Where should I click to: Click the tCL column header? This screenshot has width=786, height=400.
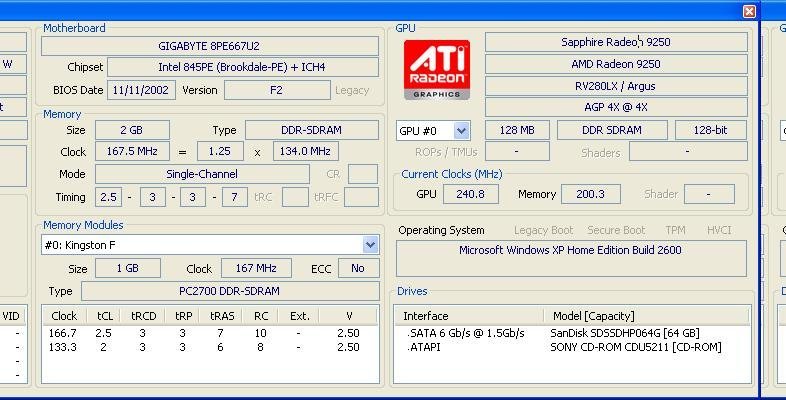(105, 316)
